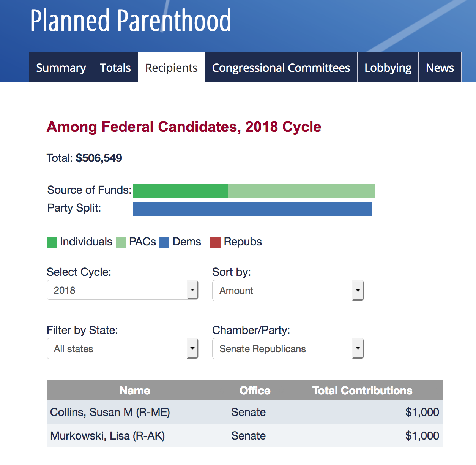476x465 pixels.
Task: Open Murkowski, Lisa (R-AK) entry
Action: pyautogui.click(x=107, y=436)
